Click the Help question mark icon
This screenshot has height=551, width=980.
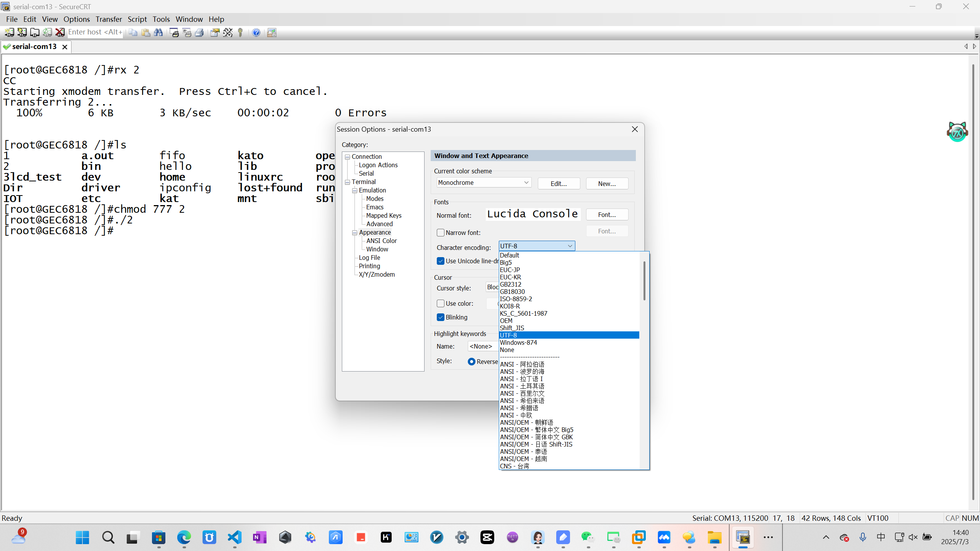[x=256, y=33]
